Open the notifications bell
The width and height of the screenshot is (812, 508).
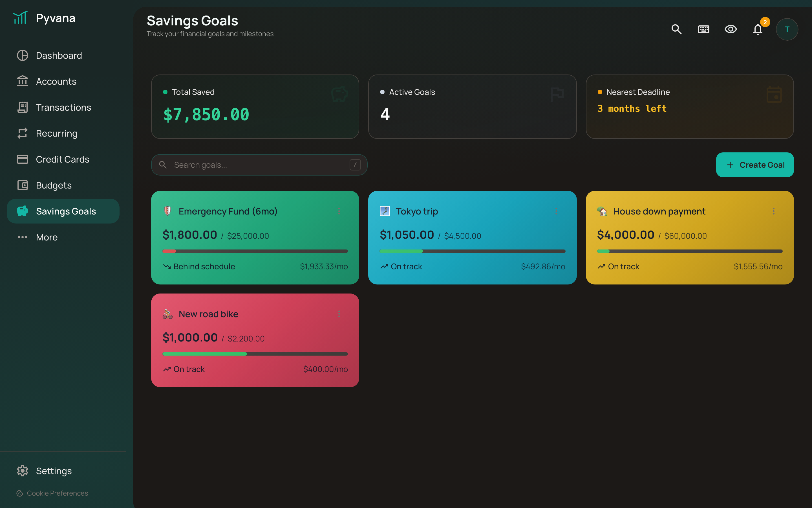click(758, 29)
